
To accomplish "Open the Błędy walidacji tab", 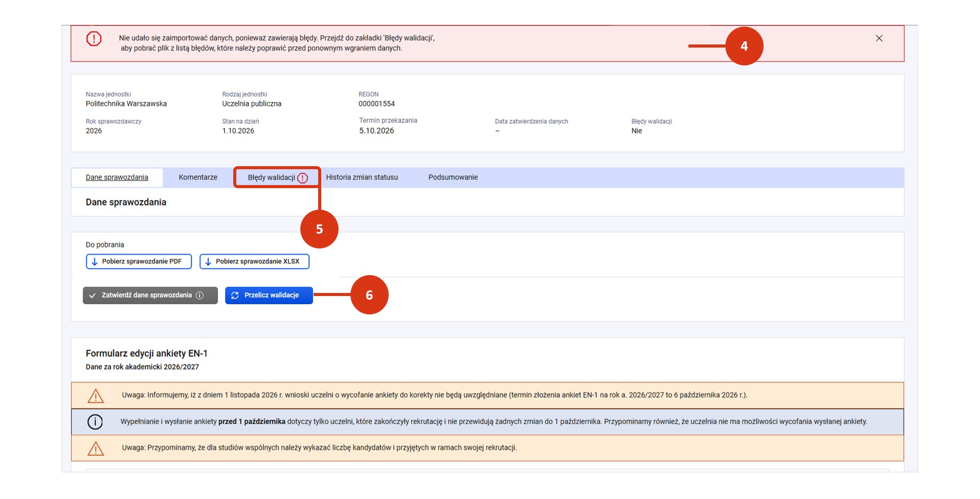I will 277,177.
